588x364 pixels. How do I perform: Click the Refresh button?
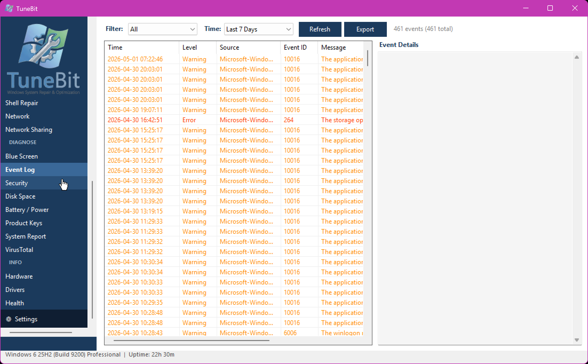(x=320, y=29)
